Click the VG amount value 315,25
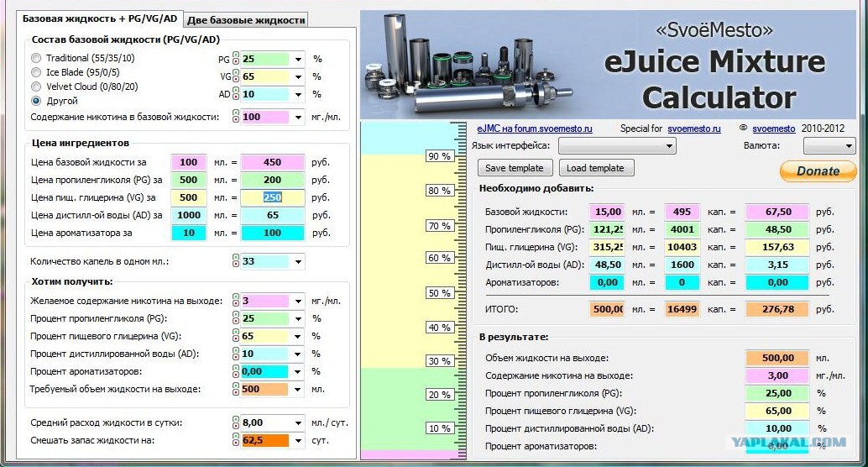The width and height of the screenshot is (868, 467). click(607, 247)
